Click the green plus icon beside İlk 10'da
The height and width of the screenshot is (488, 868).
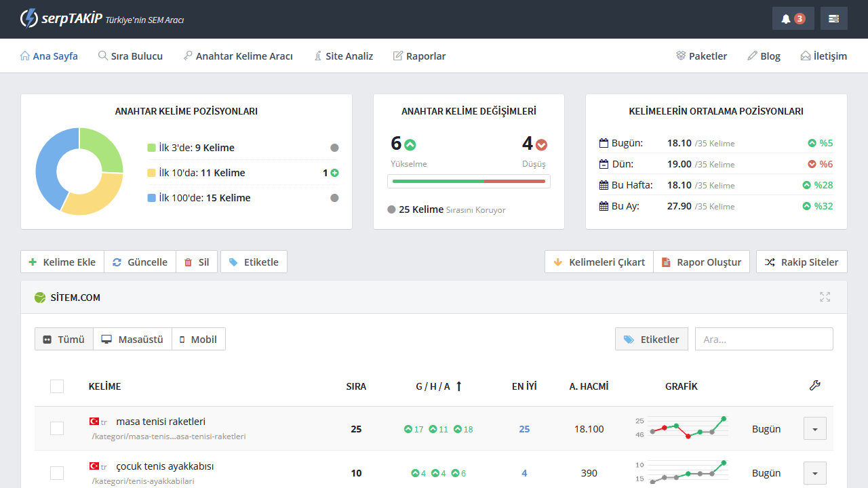pos(334,173)
